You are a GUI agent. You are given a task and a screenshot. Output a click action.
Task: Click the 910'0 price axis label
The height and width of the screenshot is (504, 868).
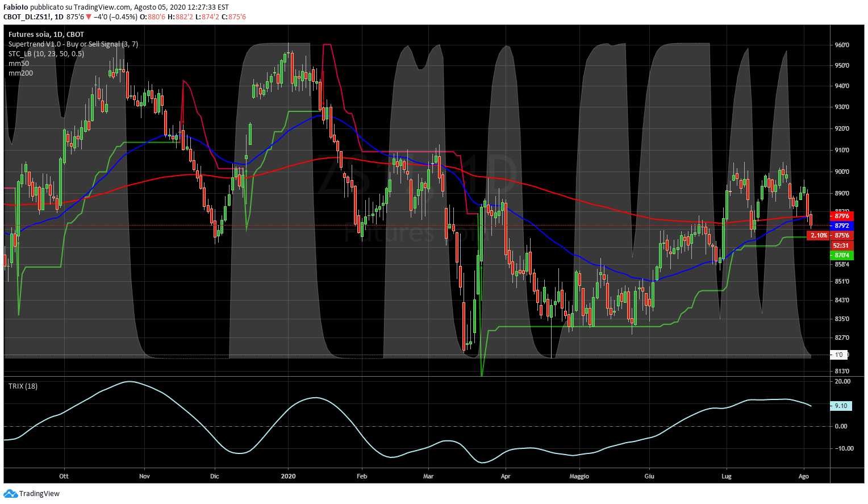click(842, 151)
